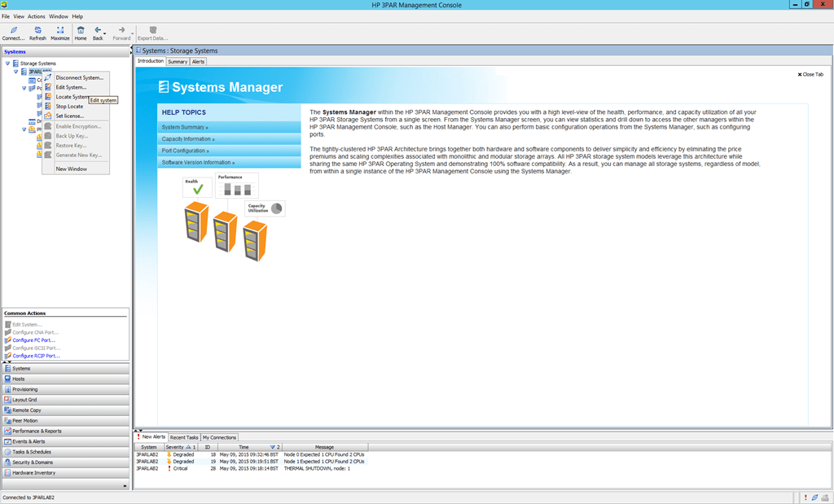
Task: Click the Export Data toolbar icon
Action: [152, 30]
